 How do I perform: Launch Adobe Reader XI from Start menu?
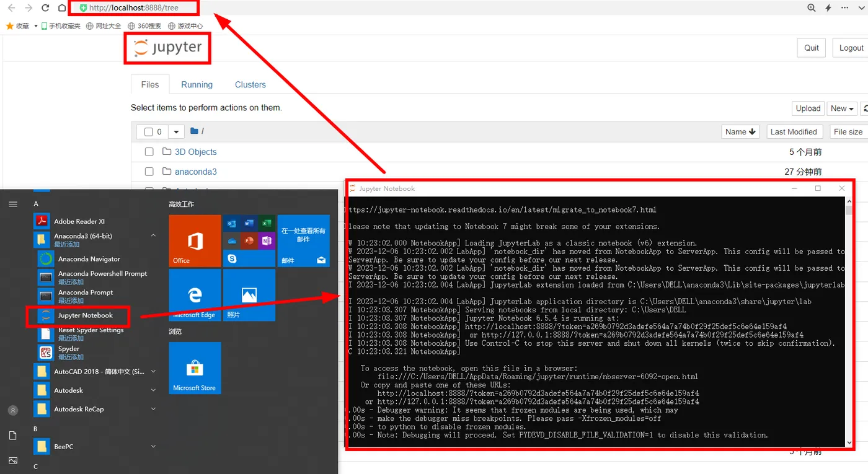(x=79, y=221)
